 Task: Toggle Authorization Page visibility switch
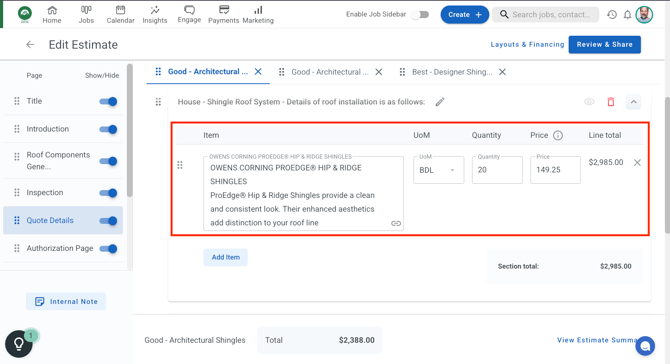(x=108, y=248)
